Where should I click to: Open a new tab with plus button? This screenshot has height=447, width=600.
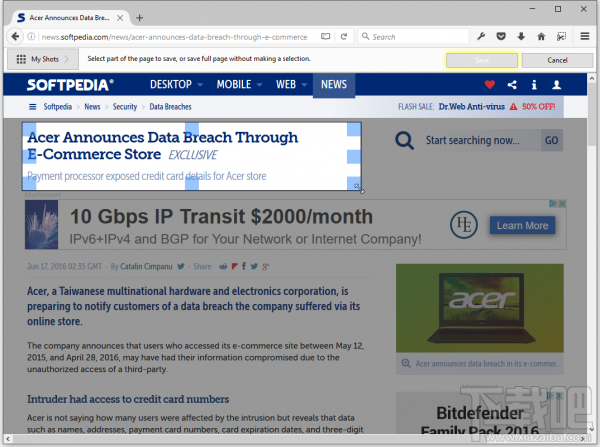pyautogui.click(x=140, y=18)
